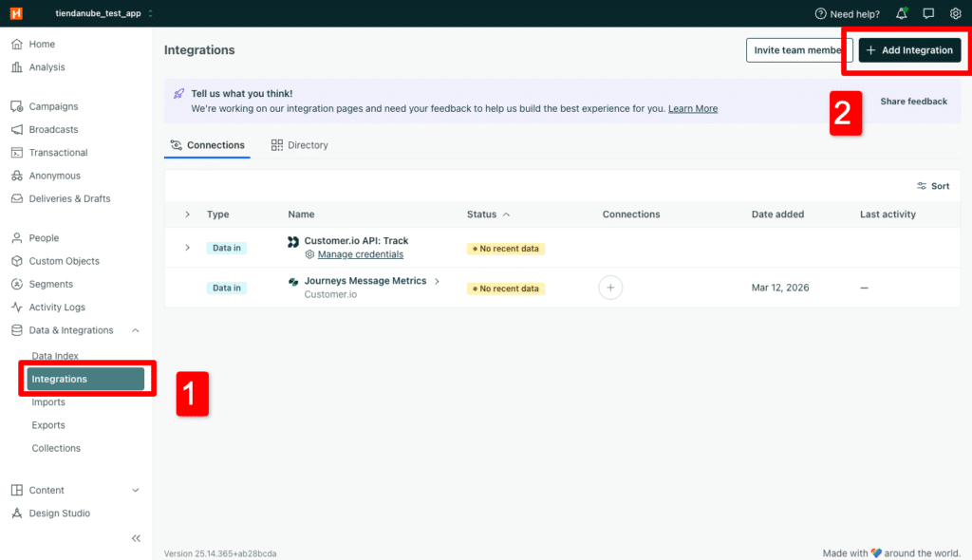This screenshot has width=972, height=560.
Task: Open Exports submenu item
Action: point(48,425)
